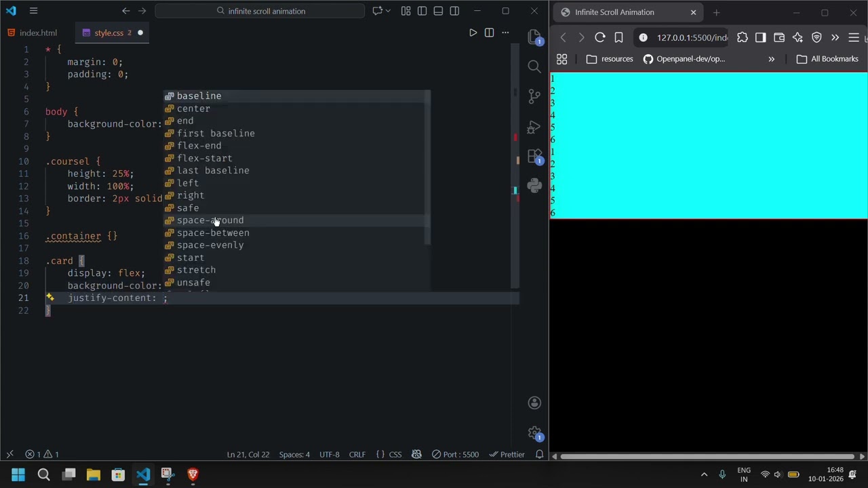The width and height of the screenshot is (868, 488).
Task: Open the 'resources' bookmark folder
Action: (609, 59)
